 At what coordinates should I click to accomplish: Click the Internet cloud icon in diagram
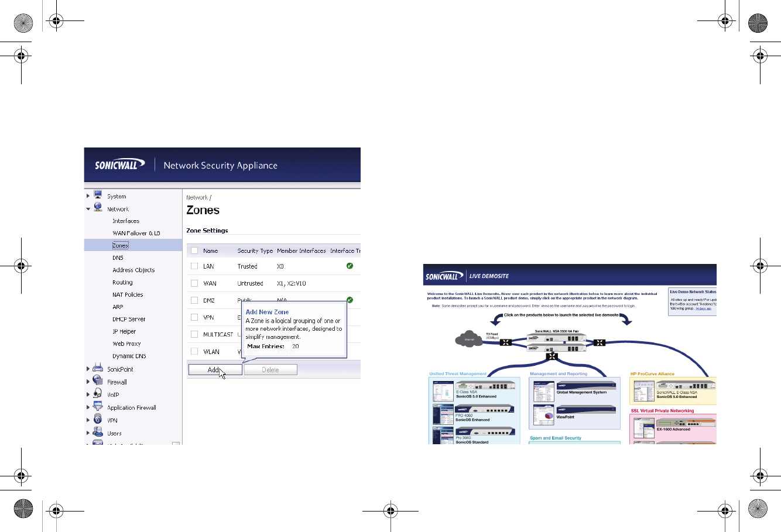pyautogui.click(x=469, y=339)
